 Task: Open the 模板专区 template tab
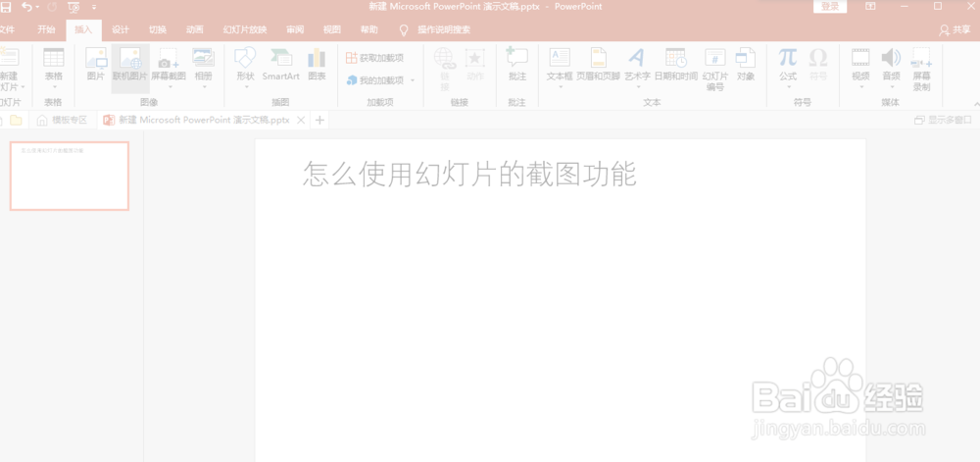pyautogui.click(x=62, y=120)
